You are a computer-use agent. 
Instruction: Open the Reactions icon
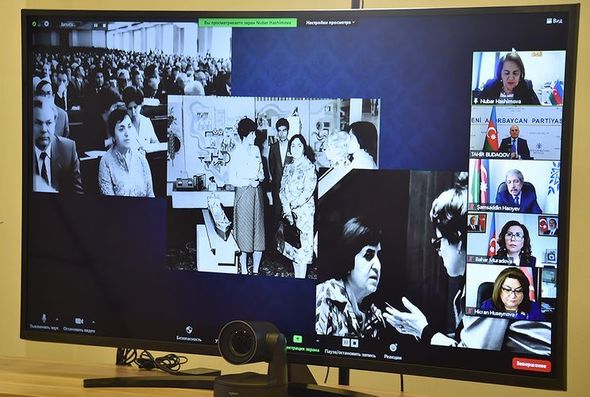coord(393,347)
